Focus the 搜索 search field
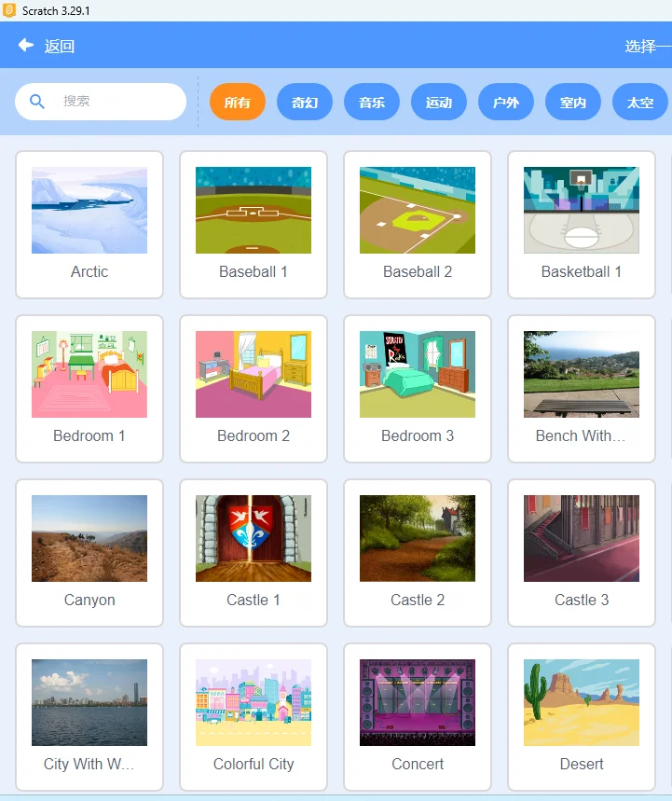The height and width of the screenshot is (801, 672). click(x=101, y=102)
